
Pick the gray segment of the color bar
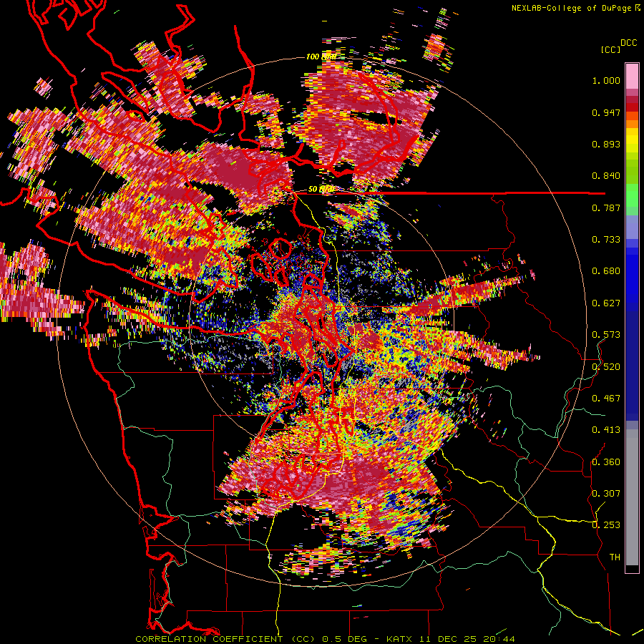tap(632, 497)
